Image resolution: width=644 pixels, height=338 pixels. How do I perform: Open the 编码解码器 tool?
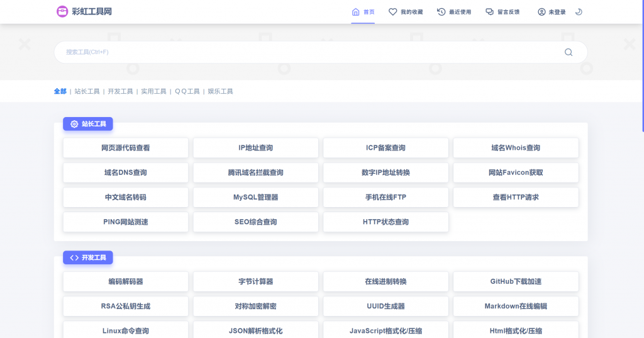click(126, 282)
